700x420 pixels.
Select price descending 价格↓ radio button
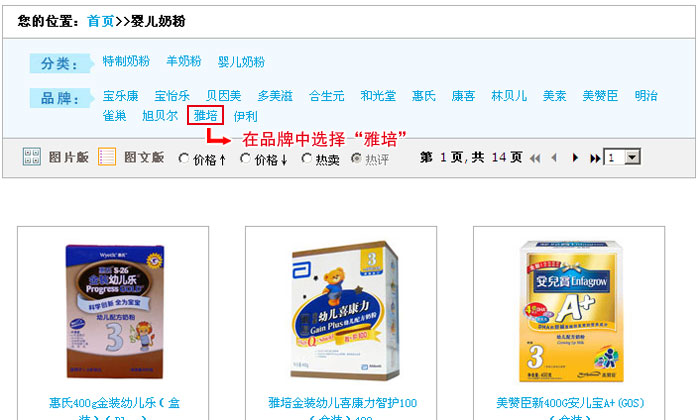(x=245, y=158)
